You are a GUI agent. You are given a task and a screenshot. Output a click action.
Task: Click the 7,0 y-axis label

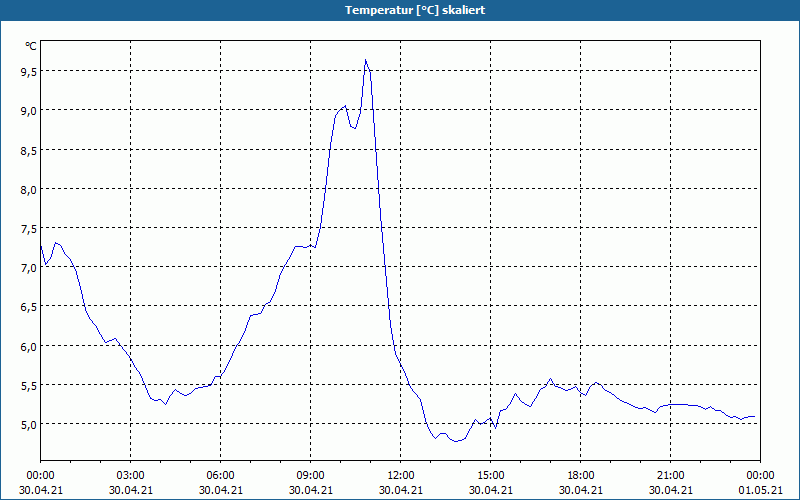(29, 268)
